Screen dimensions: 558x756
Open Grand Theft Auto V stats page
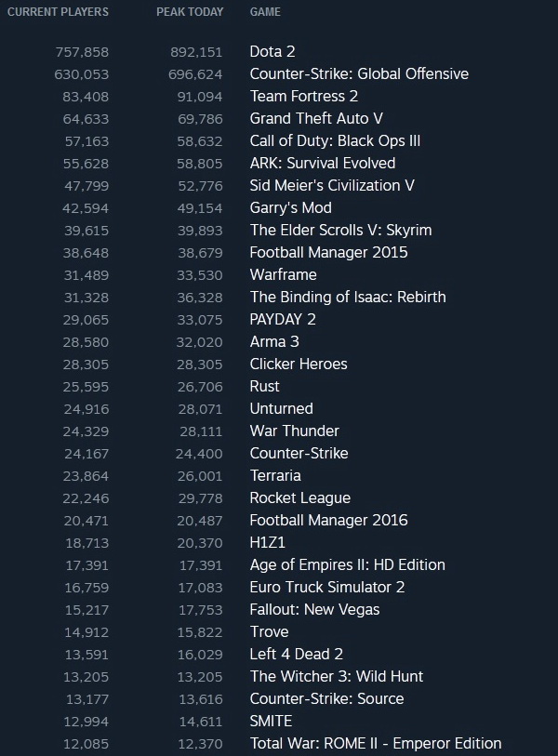click(316, 118)
